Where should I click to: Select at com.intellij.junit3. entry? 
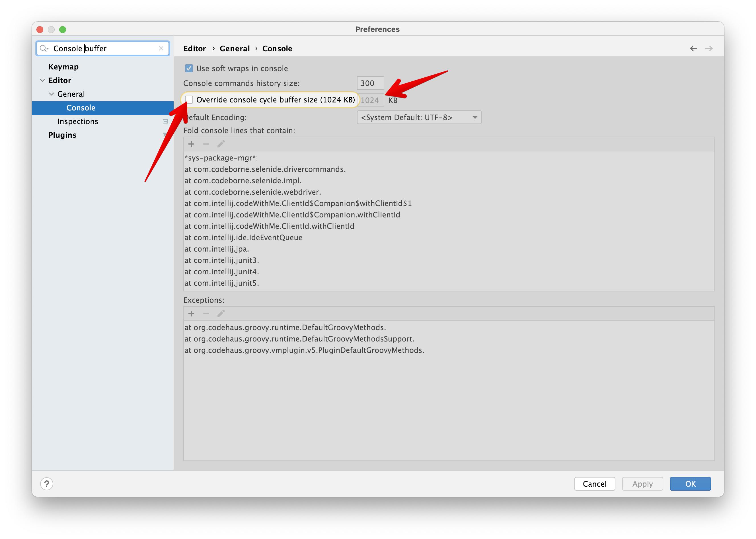pos(221,260)
